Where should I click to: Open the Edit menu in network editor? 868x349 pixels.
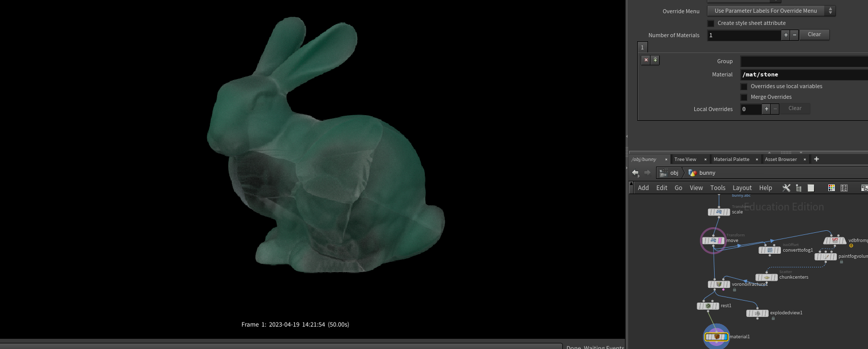662,188
